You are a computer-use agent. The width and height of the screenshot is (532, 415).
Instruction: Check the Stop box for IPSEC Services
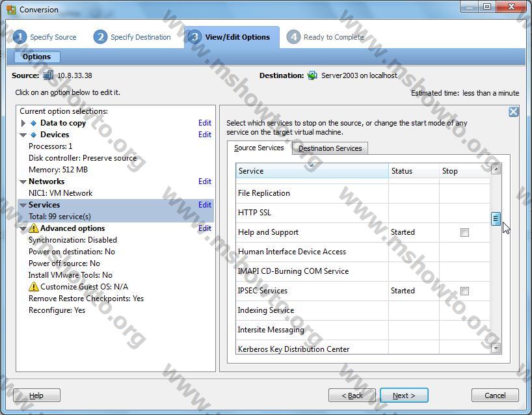[464, 291]
